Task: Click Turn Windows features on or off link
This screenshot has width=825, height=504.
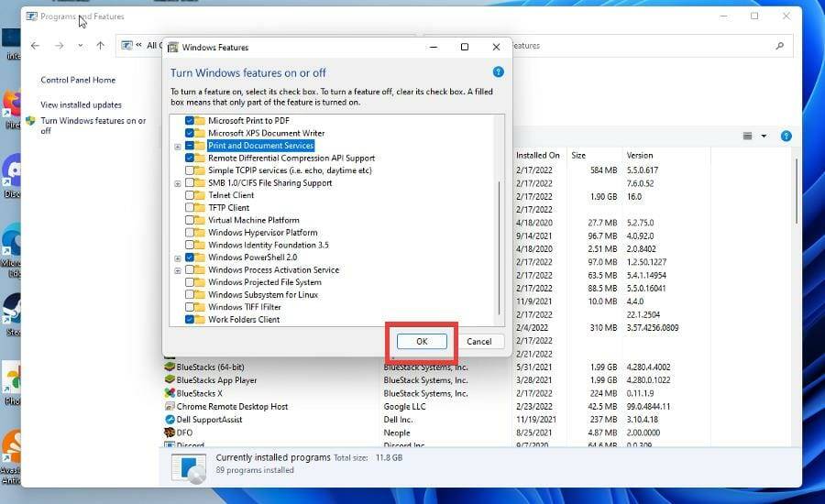Action: pos(93,126)
